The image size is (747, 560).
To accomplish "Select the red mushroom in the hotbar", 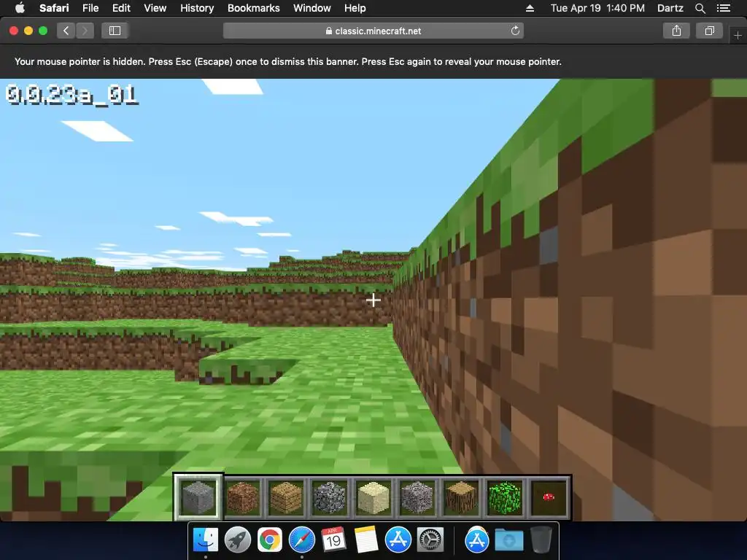I will click(549, 497).
